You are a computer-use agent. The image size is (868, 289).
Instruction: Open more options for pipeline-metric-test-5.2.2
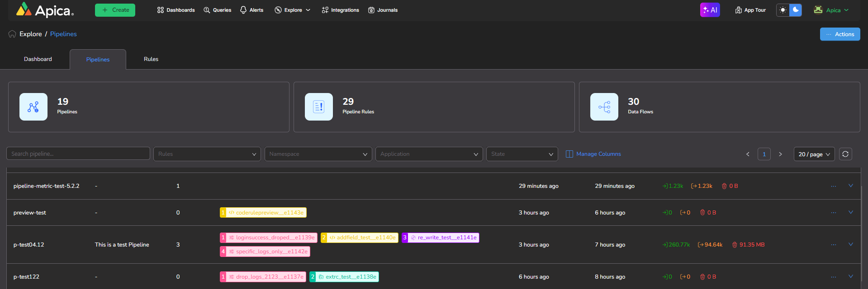pyautogui.click(x=833, y=186)
